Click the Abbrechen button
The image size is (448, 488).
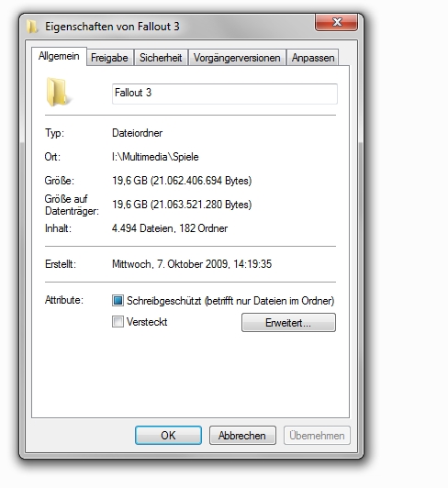(x=242, y=435)
